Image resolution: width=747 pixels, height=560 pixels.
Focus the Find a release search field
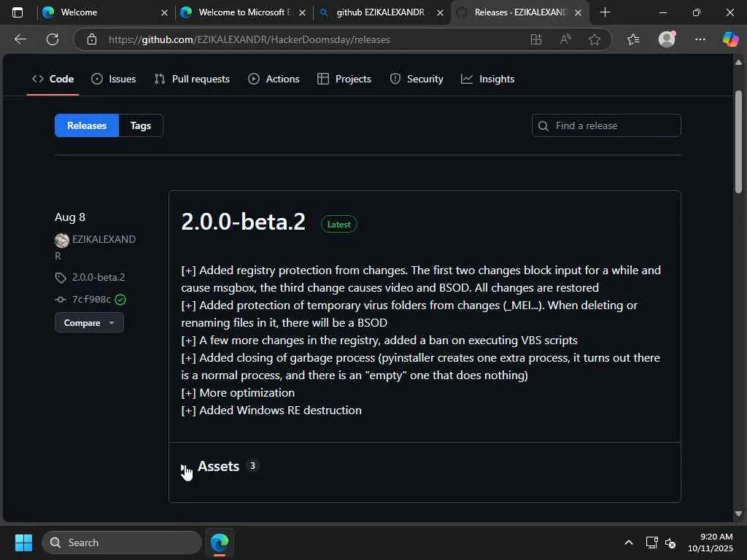(x=606, y=125)
